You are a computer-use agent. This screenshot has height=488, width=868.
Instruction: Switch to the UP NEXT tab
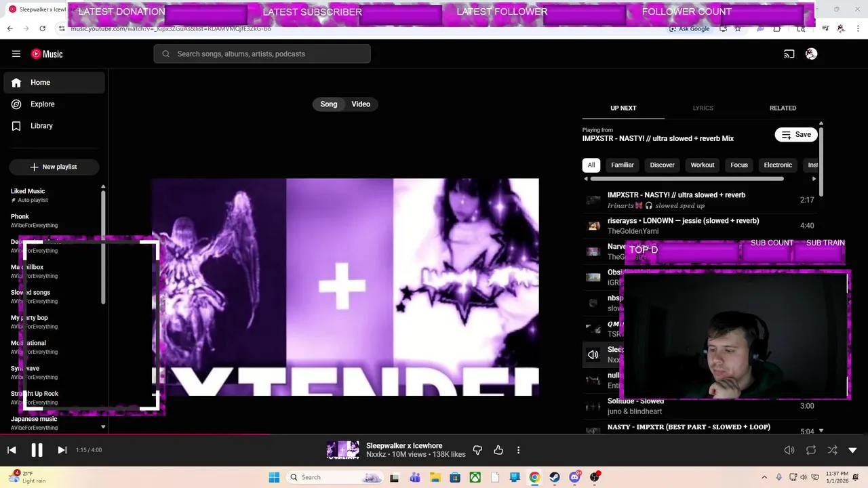tap(623, 108)
